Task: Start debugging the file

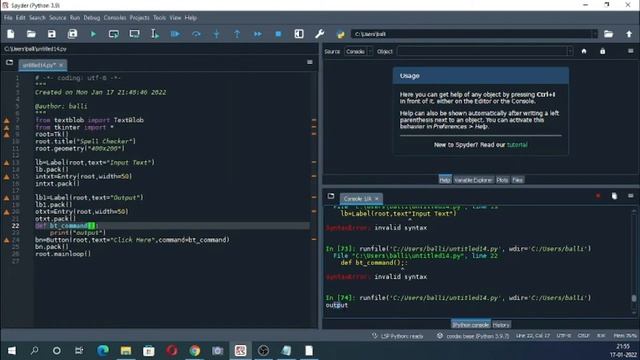Action: [x=176, y=34]
